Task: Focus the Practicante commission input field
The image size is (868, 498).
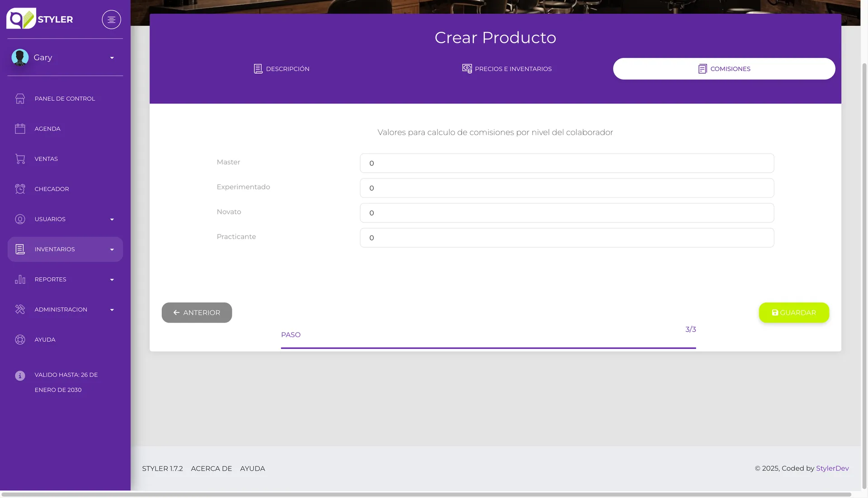Action: tap(567, 238)
